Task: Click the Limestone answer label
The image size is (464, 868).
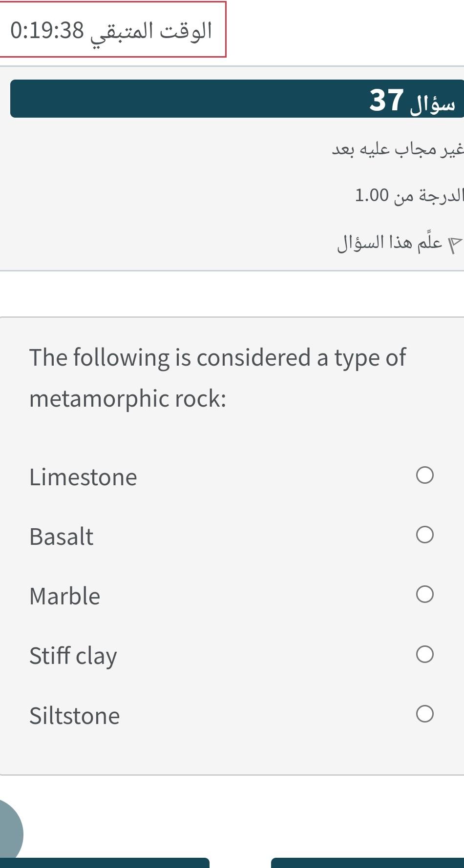Action: (x=83, y=477)
